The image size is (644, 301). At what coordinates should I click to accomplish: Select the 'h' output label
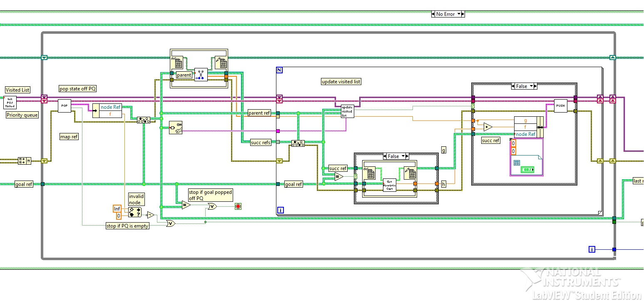tap(443, 184)
